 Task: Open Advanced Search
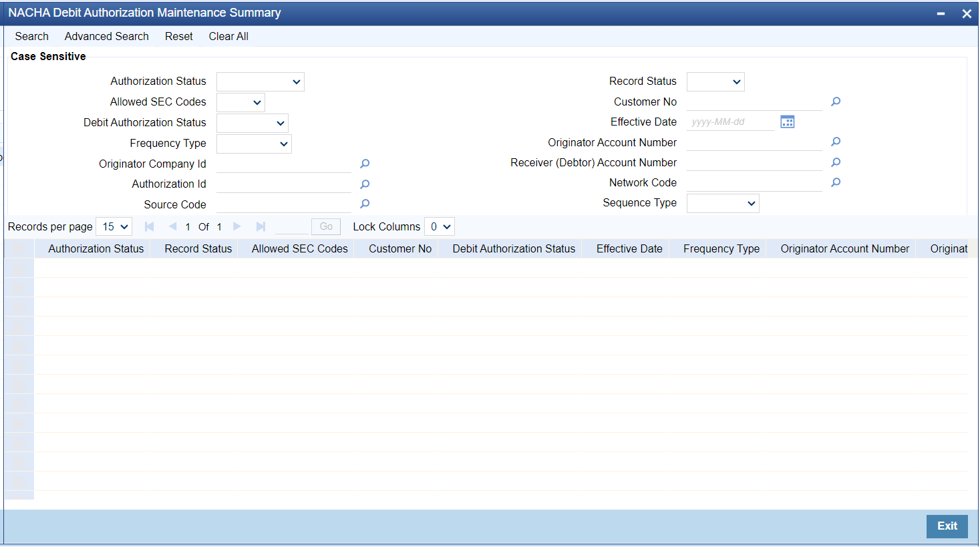pos(107,36)
